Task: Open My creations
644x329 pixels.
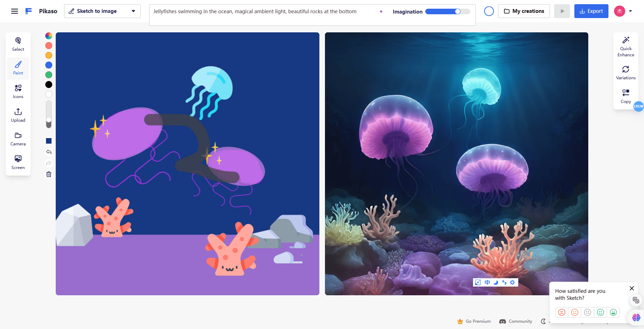Action: 524,11
